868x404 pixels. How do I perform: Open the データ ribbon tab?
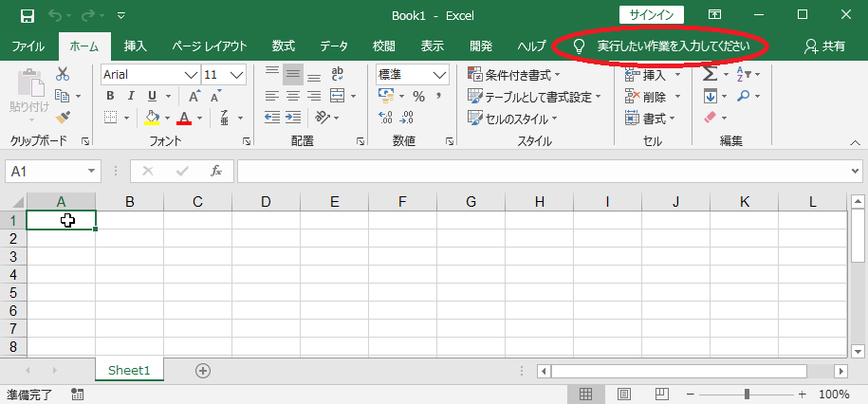coord(333,46)
